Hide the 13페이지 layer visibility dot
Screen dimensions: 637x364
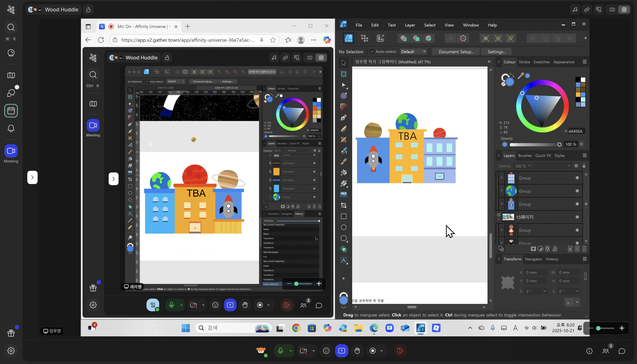(577, 217)
